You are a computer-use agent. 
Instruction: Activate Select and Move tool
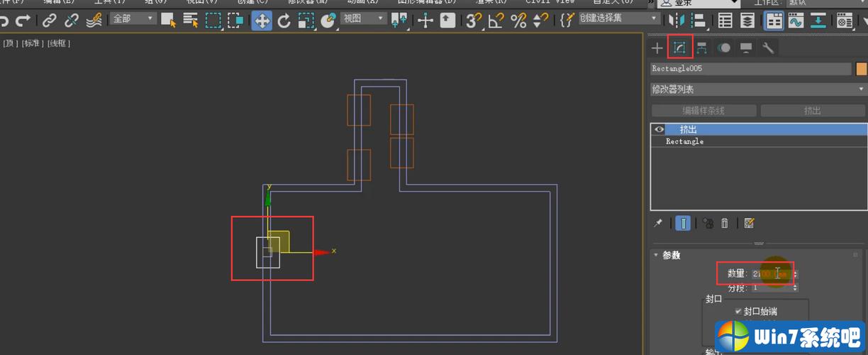tap(262, 20)
